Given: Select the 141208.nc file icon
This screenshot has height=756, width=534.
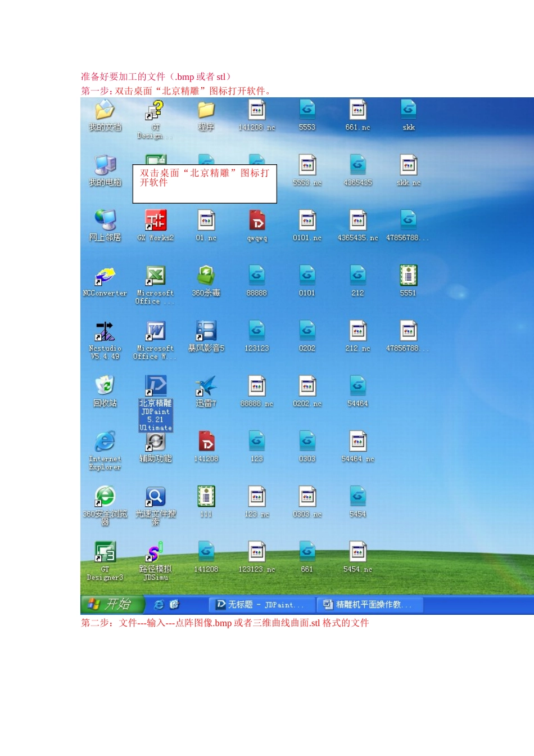Looking at the screenshot, I should pyautogui.click(x=257, y=115).
